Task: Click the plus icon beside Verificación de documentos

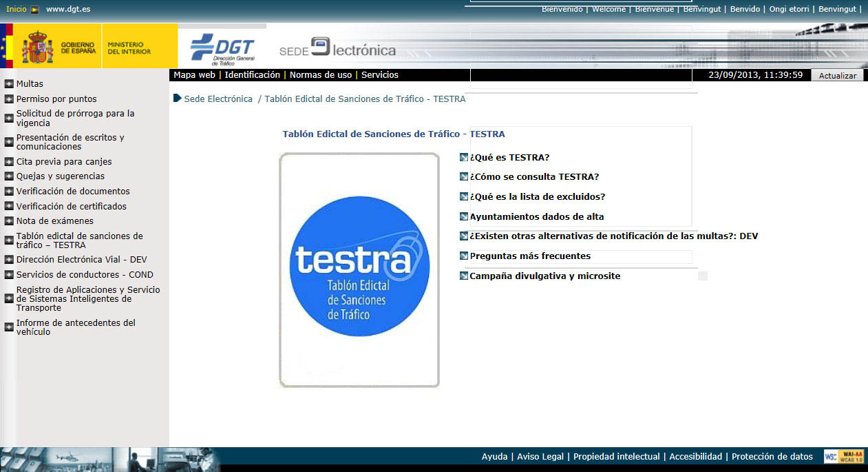Action: point(9,192)
